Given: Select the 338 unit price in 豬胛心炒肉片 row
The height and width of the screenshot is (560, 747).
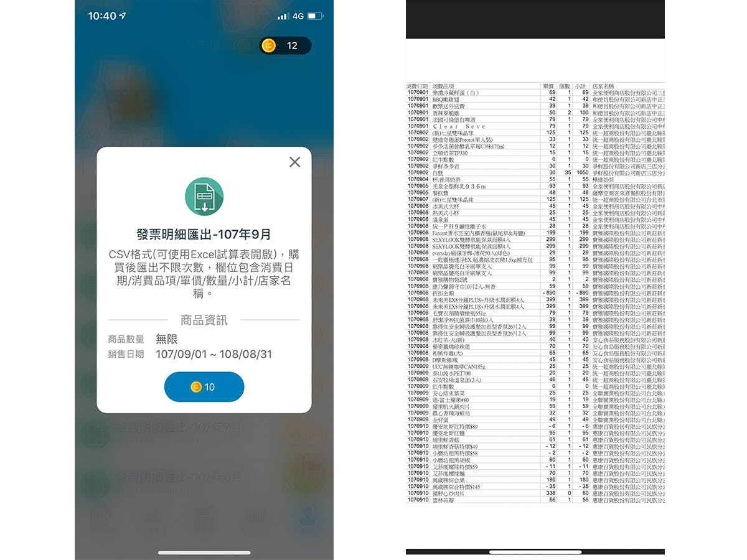Looking at the screenshot, I should pos(551,493).
